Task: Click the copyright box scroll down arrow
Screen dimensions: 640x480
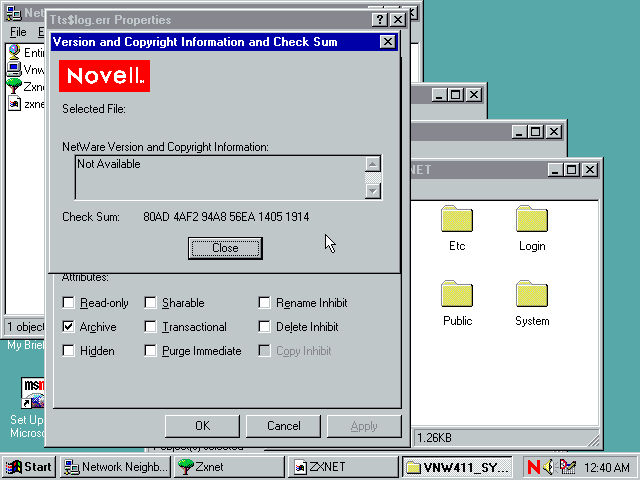Action: click(x=373, y=191)
